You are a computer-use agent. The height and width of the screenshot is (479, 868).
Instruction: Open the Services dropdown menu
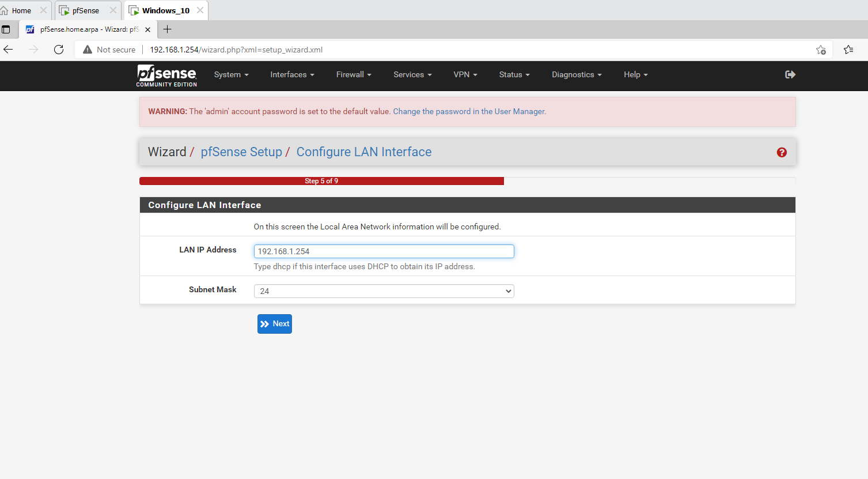412,74
